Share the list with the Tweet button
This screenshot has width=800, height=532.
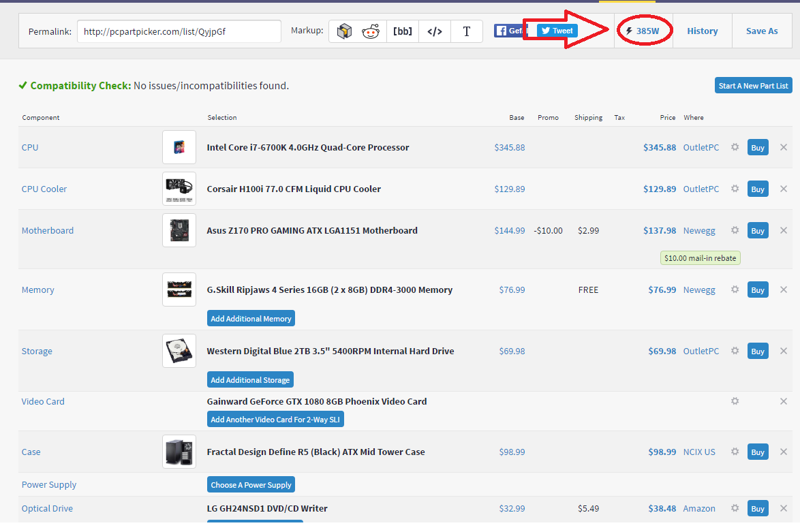tap(557, 31)
